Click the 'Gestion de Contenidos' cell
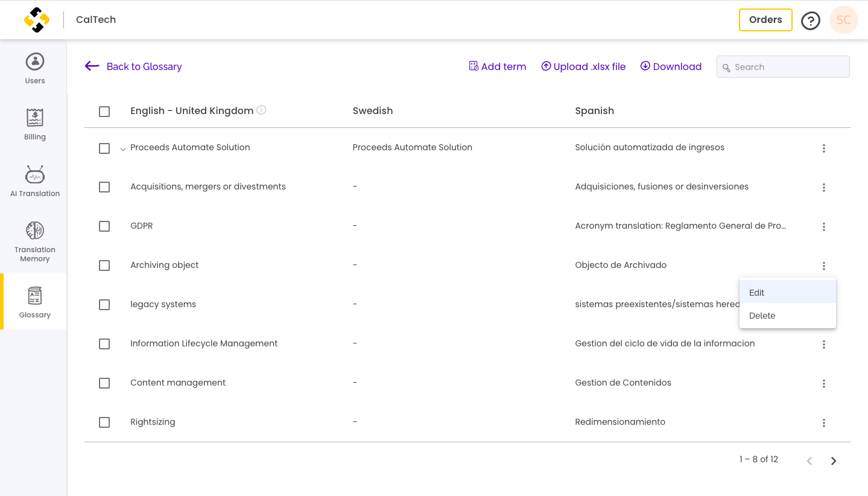Viewport: 868px width, 496px height. click(x=623, y=383)
